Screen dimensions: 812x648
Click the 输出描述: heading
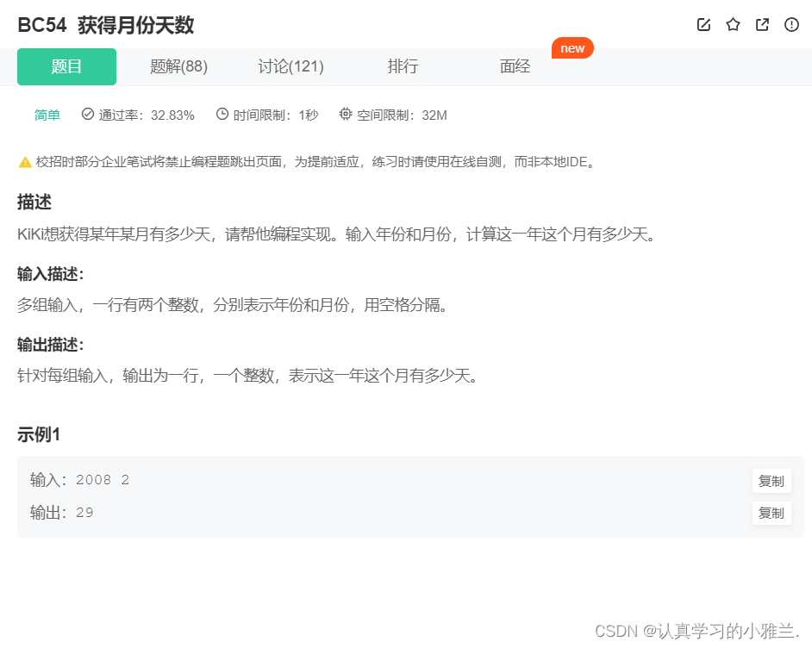click(x=50, y=345)
